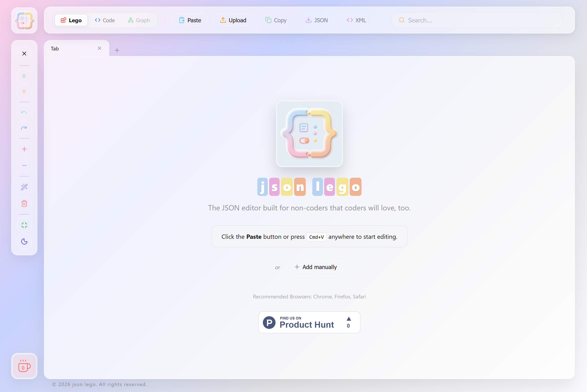Click the Product Hunt upvote arrow

[x=349, y=319]
